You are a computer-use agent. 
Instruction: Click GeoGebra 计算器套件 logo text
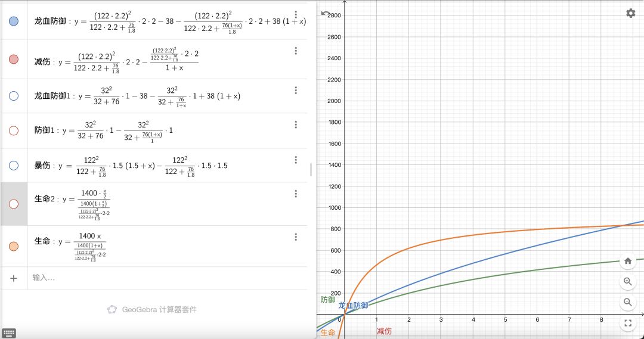click(x=159, y=310)
